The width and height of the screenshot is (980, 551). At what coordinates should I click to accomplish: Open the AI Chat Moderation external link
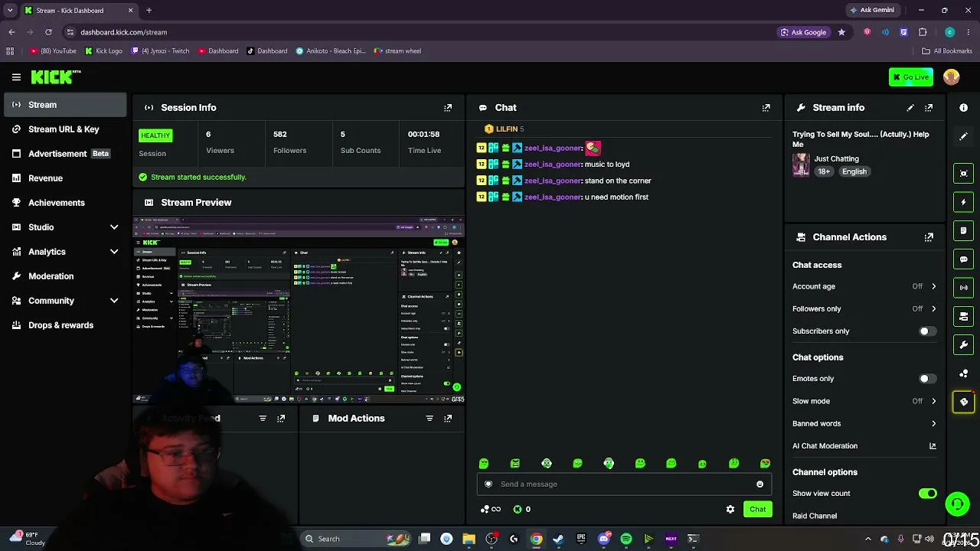(933, 446)
